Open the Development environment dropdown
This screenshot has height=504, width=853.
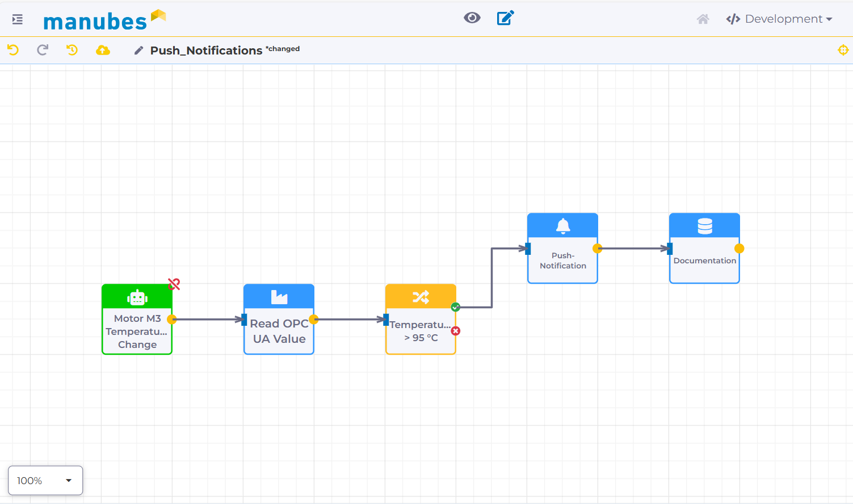click(779, 19)
